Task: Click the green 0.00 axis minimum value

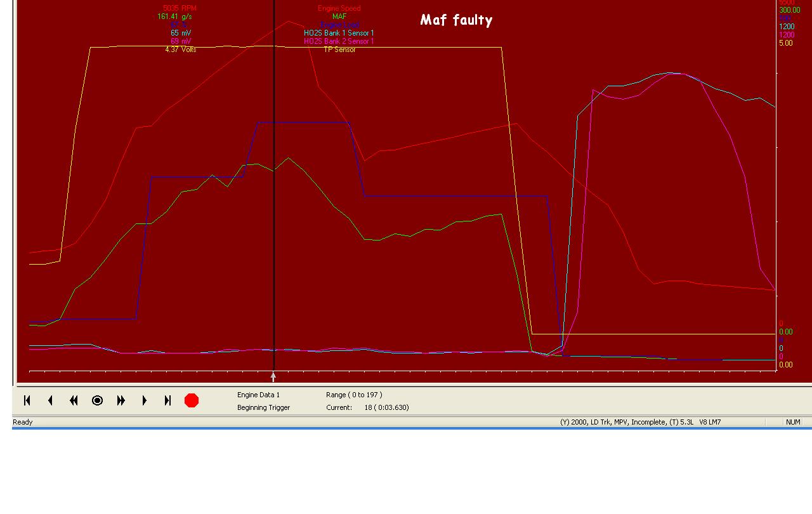Action: pos(785,332)
